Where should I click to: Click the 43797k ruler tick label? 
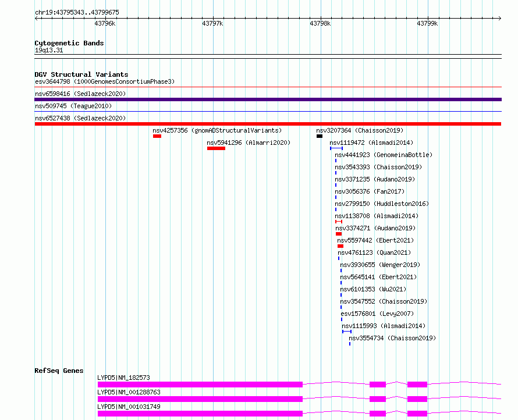pyautogui.click(x=212, y=23)
